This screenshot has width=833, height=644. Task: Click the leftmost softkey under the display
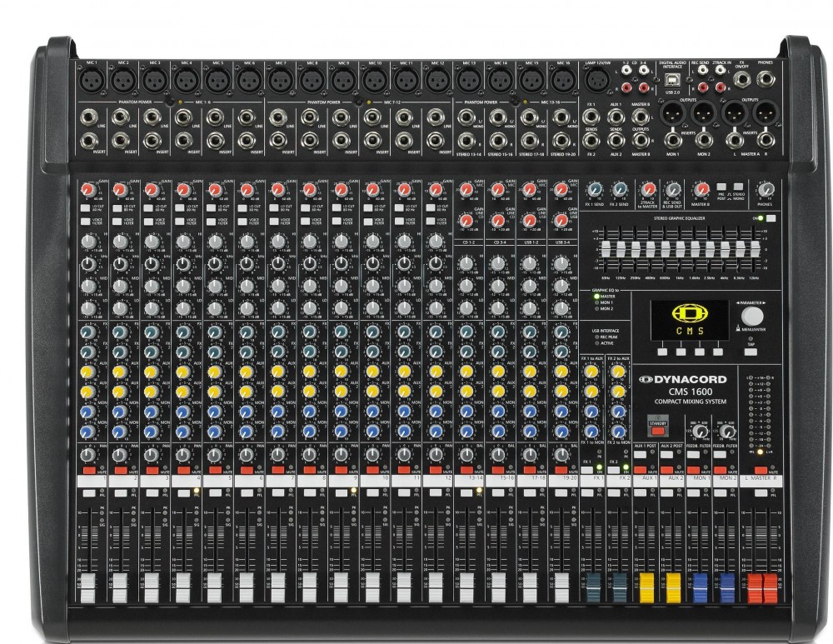tap(662, 352)
